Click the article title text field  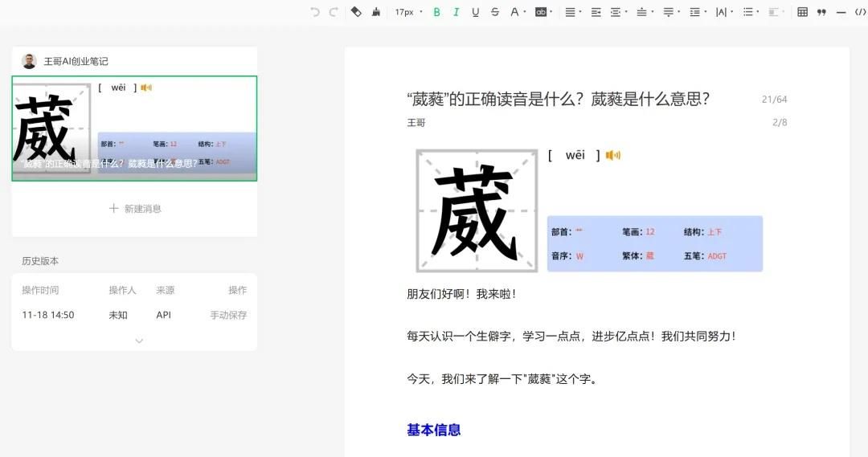tap(558, 100)
